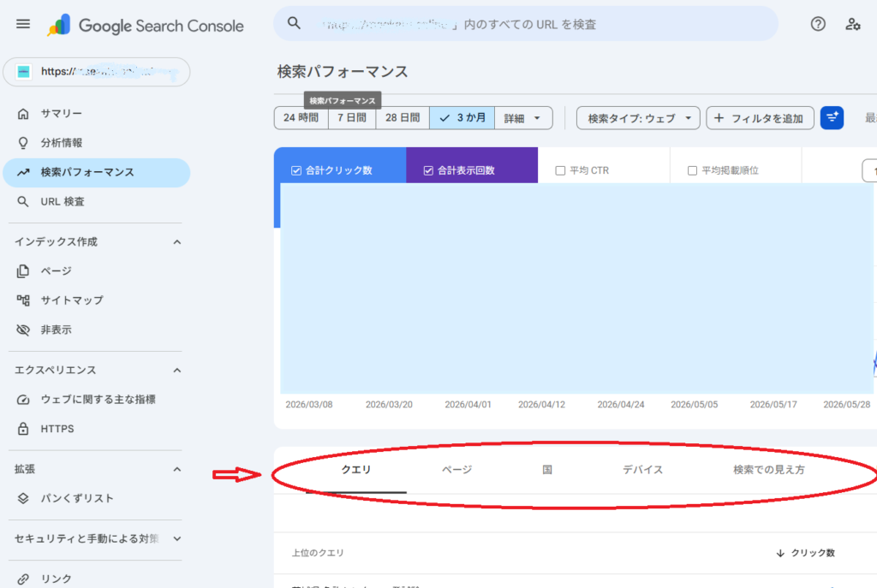Image resolution: width=877 pixels, height=588 pixels.
Task: Click the lock icon beside HTTPS
Action: [23, 429]
